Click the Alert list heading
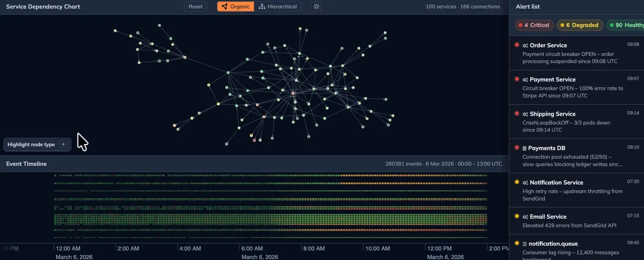 pyautogui.click(x=528, y=7)
